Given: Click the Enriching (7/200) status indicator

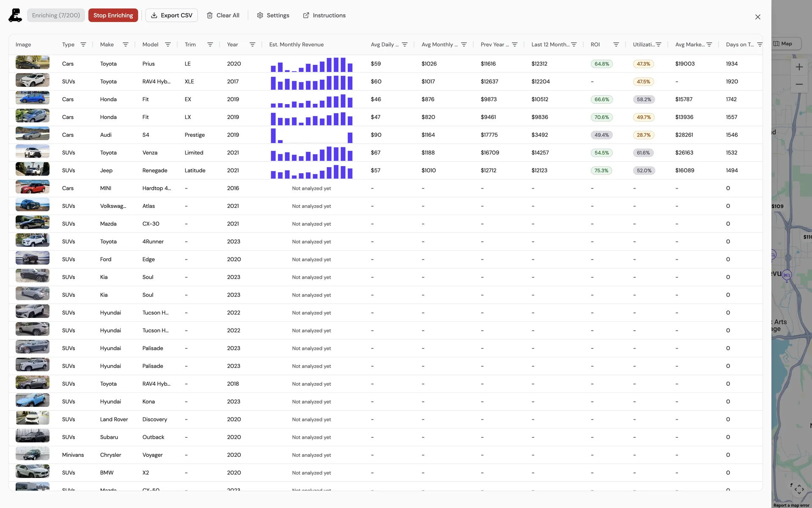Looking at the screenshot, I should (56, 15).
